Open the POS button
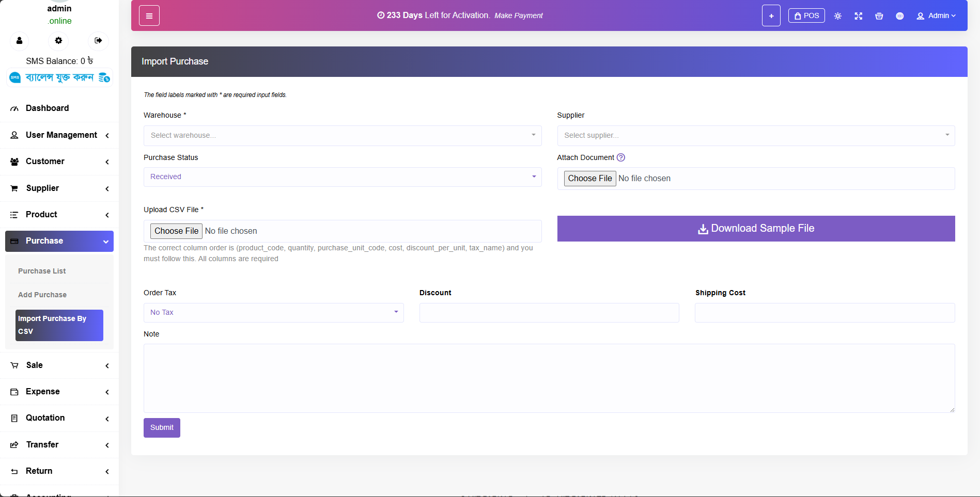Image resolution: width=980 pixels, height=497 pixels. coord(806,15)
